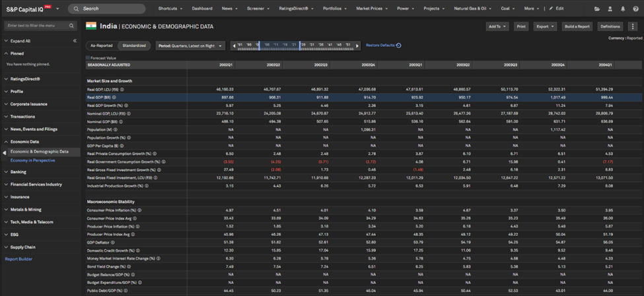The image size is (644, 296).
Task: Click timeline left arrow to go earlier
Action: pos(234,46)
